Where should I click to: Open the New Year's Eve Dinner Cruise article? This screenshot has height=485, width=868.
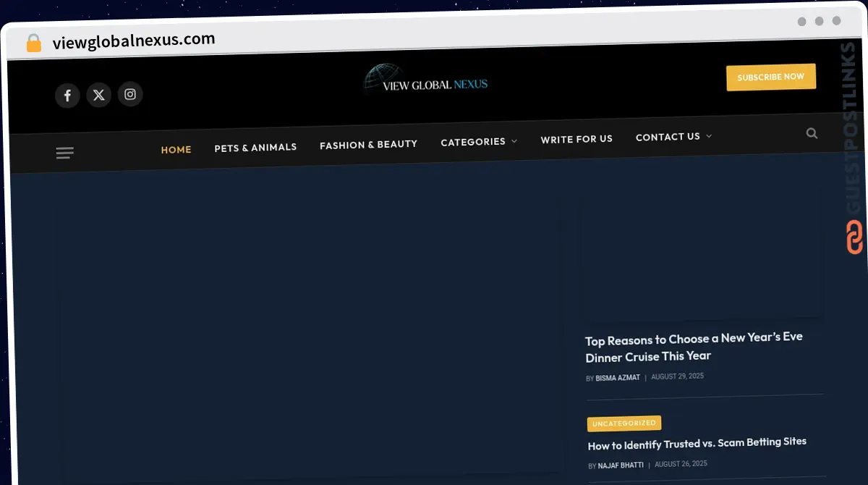point(693,347)
